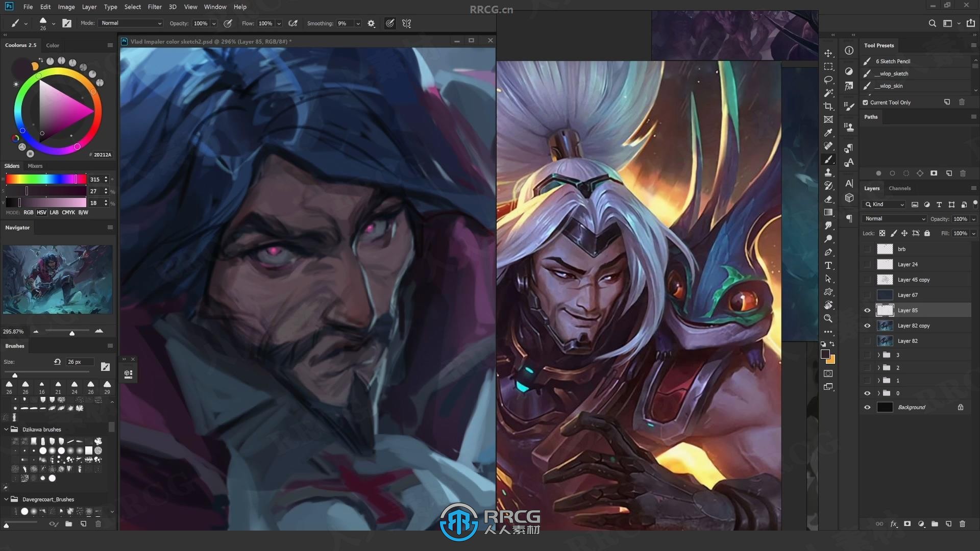Image resolution: width=980 pixels, height=551 pixels.
Task: Open the Flow value dropdown arrow
Action: [x=279, y=23]
